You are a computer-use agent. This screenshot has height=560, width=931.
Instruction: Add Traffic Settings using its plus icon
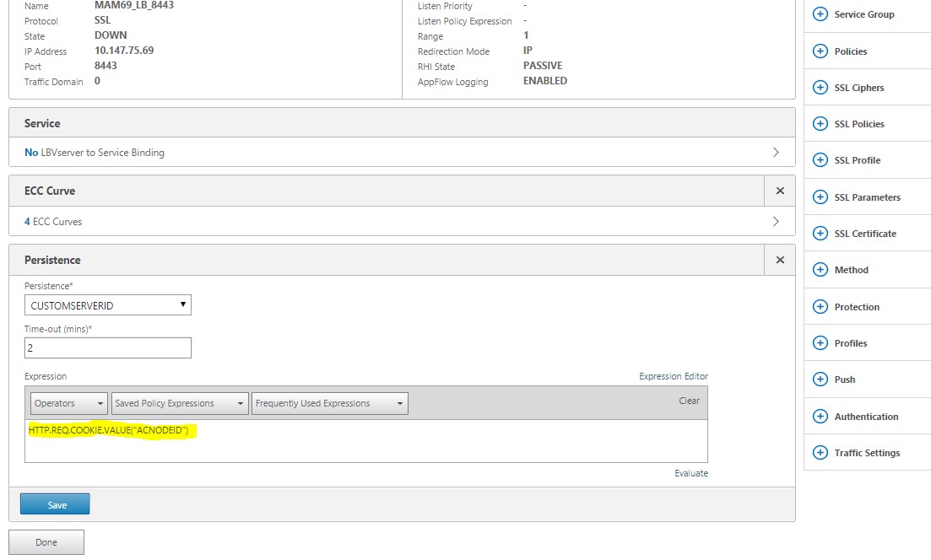pos(820,453)
